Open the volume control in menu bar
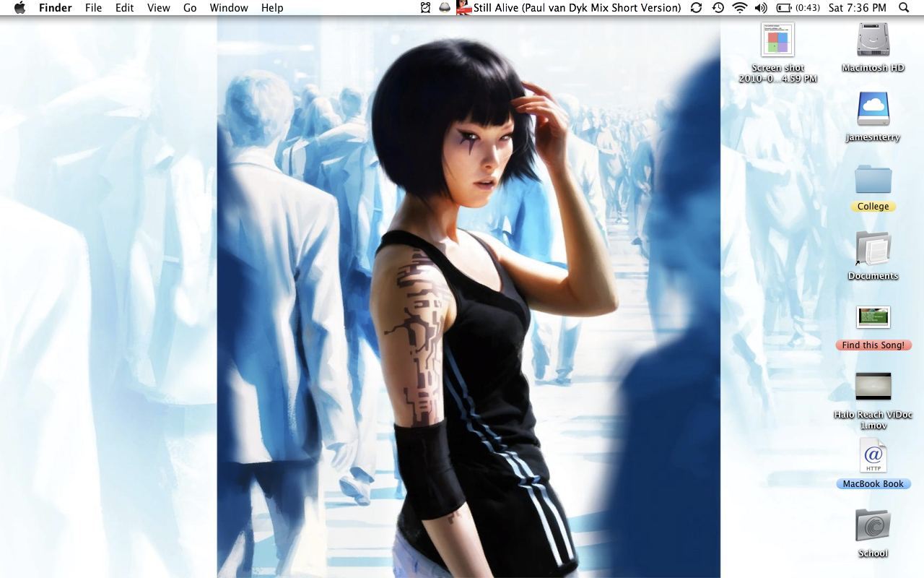Image resolution: width=924 pixels, height=578 pixels. pyautogui.click(x=761, y=8)
